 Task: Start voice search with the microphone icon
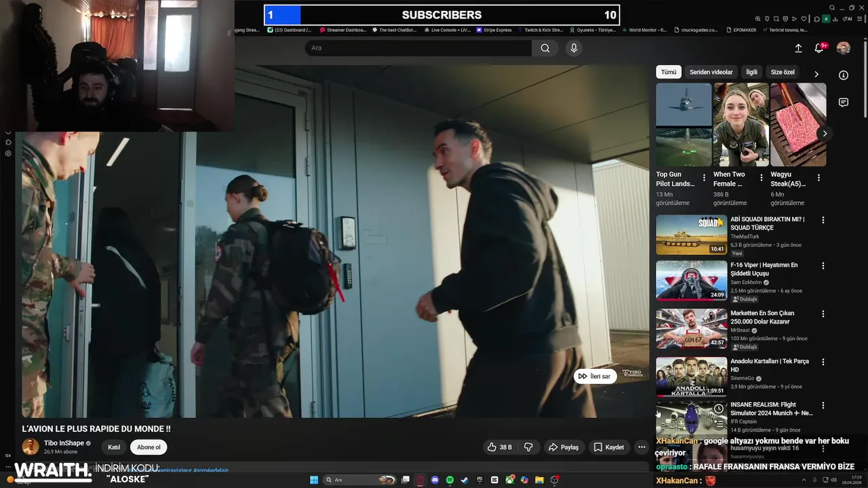point(574,48)
